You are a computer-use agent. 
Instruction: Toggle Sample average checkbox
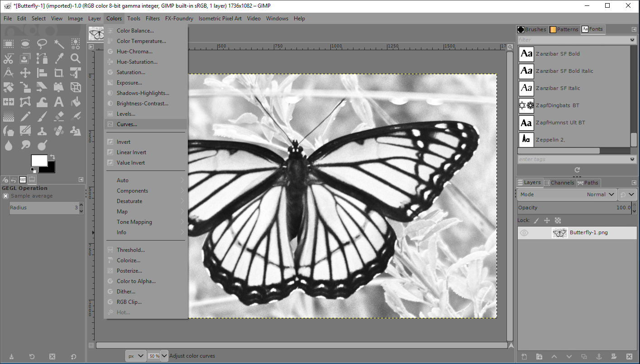pos(5,196)
